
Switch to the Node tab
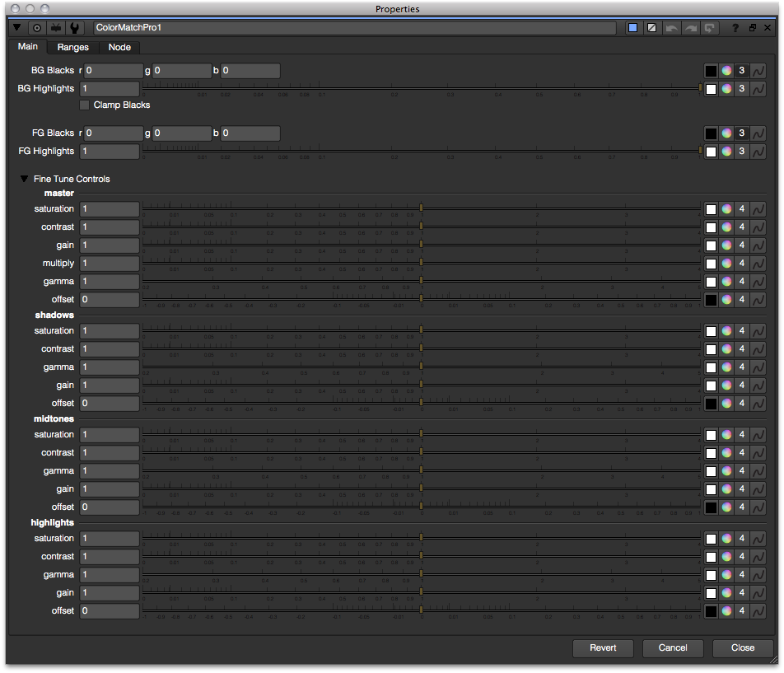pos(119,47)
